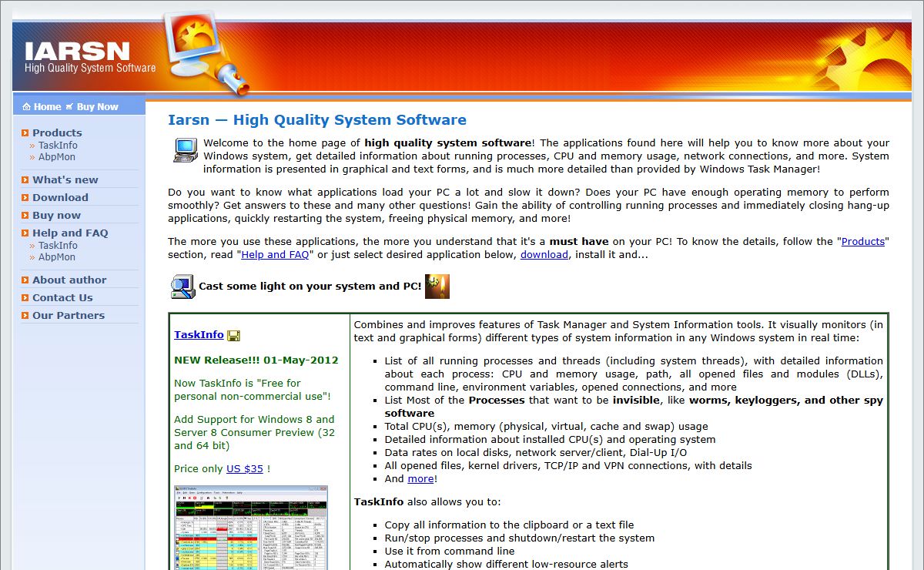Screen dimensions: 924x570
Task: Click the page heading Iarsn High Quality System Software
Action: tap(317, 120)
